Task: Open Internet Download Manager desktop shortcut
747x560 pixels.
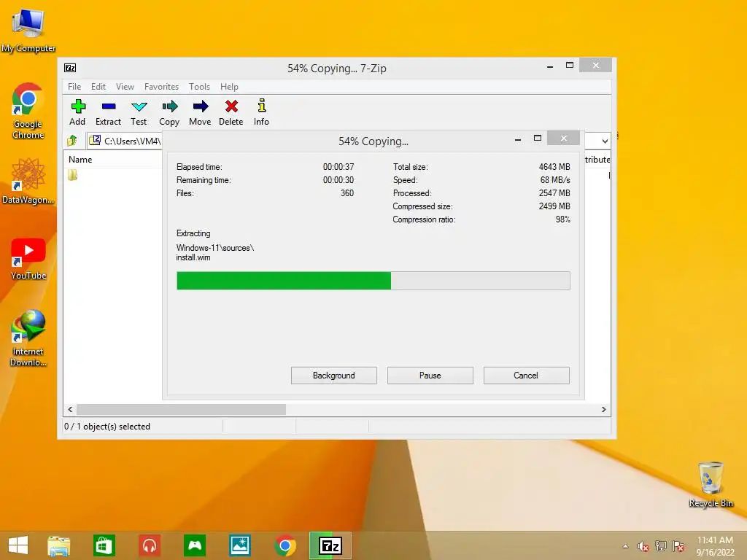Action: pyautogui.click(x=28, y=338)
